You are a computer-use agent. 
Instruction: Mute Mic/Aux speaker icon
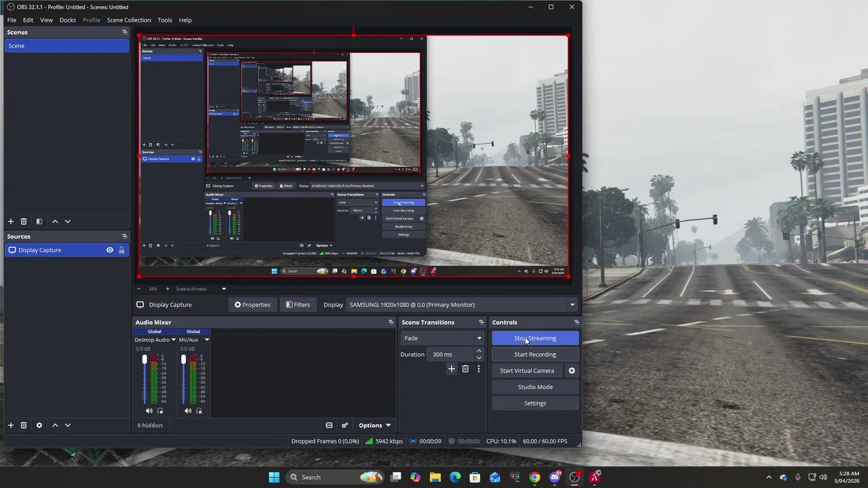tap(188, 411)
